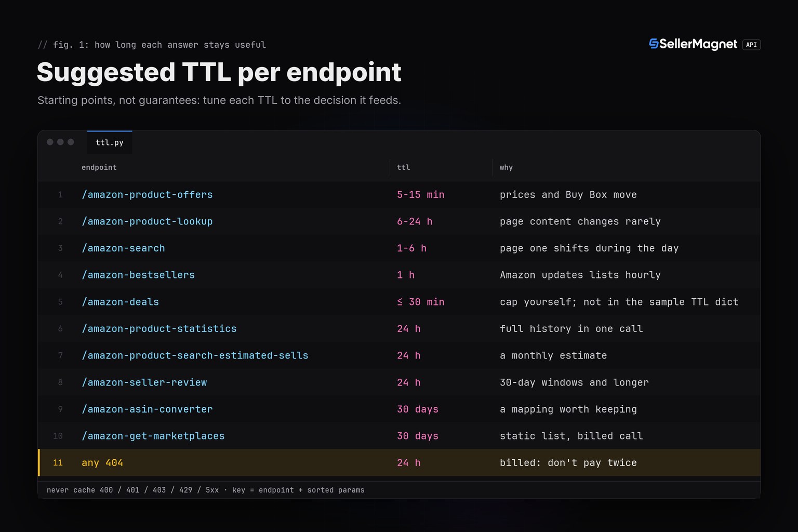The width and height of the screenshot is (798, 532).
Task: Click the '1-6 h' TTL value
Action: coord(411,248)
